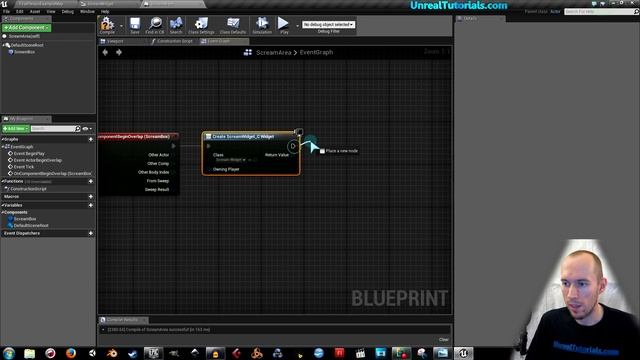Click the Unreal Engine taskbar icon

pyautogui.click(x=464, y=353)
